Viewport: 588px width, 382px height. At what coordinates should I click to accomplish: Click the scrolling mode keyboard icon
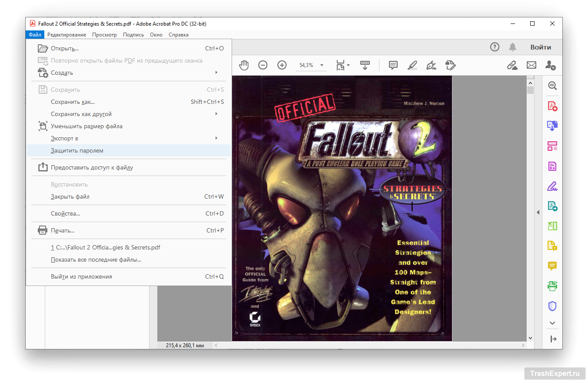coord(365,65)
